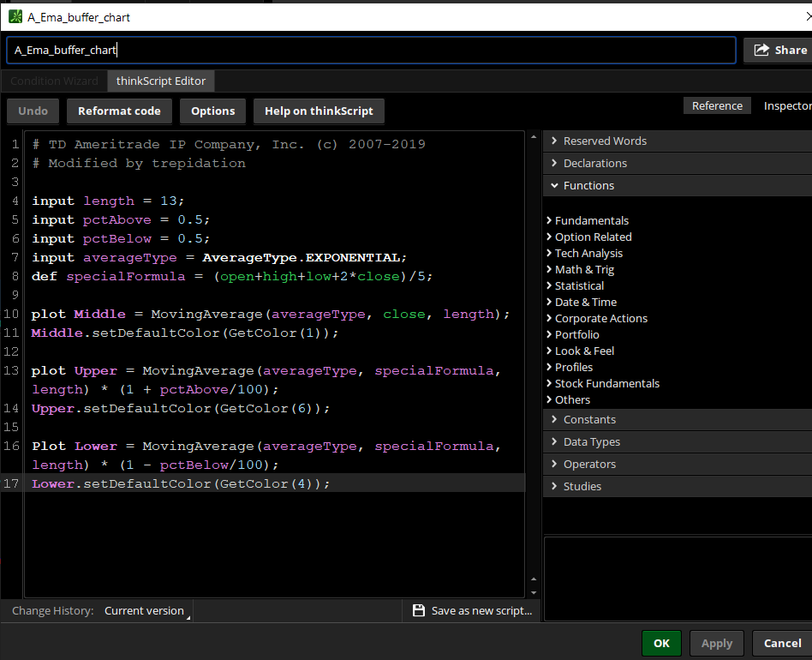Click the "specialFormula" definition on line 8
Image resolution: width=812 pixels, height=660 pixels.
pos(125,277)
